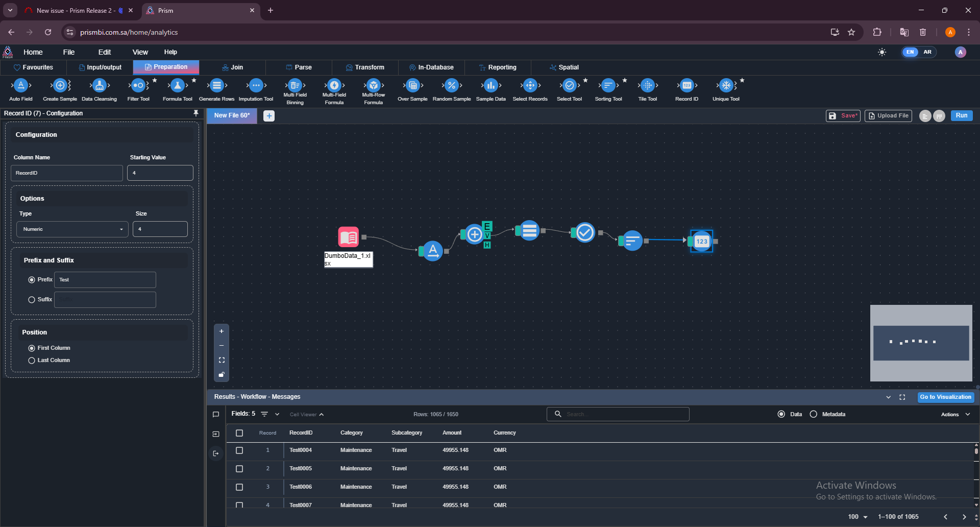
Task: Open the rows-per-page dropdown showing 100
Action: [857, 517]
